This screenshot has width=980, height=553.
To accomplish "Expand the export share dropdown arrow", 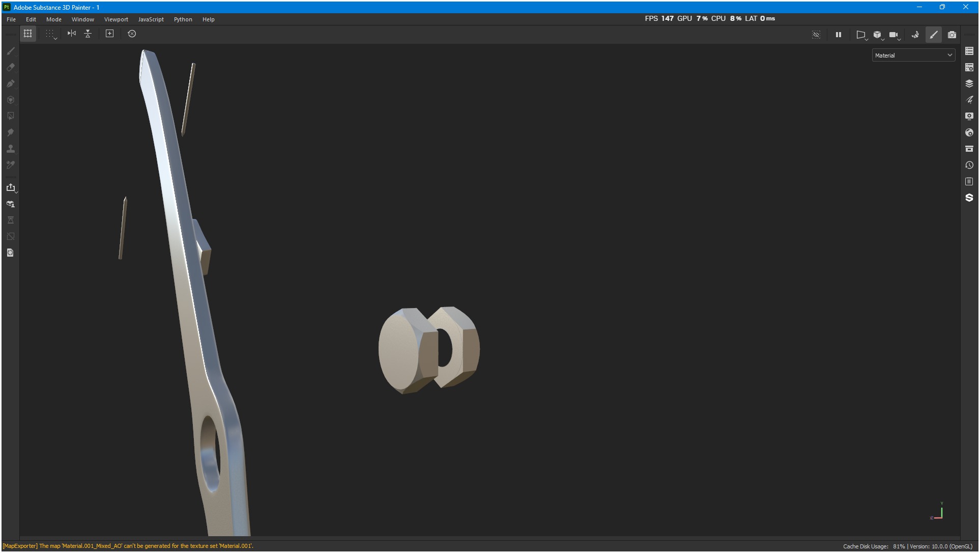I will (x=16, y=192).
